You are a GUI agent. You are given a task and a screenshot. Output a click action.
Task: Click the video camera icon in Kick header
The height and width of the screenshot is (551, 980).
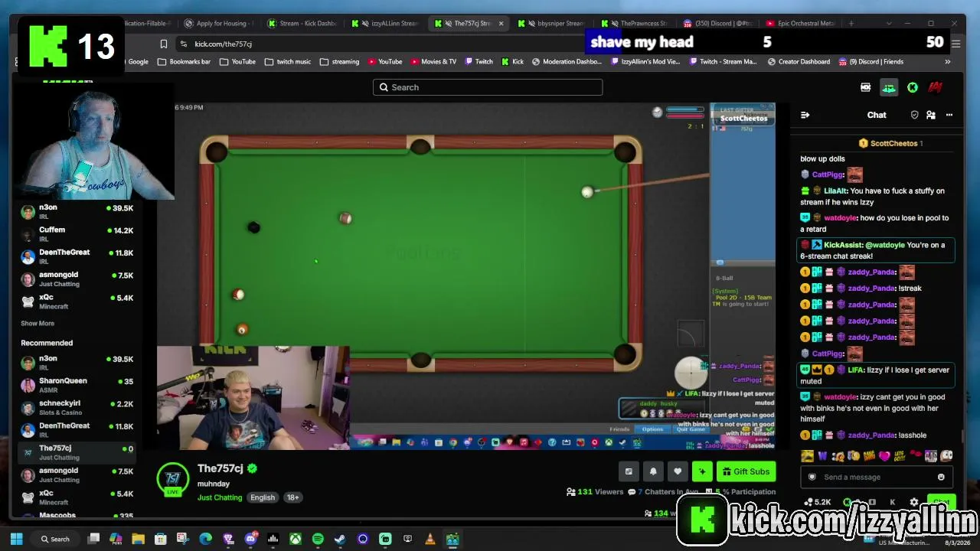[866, 87]
